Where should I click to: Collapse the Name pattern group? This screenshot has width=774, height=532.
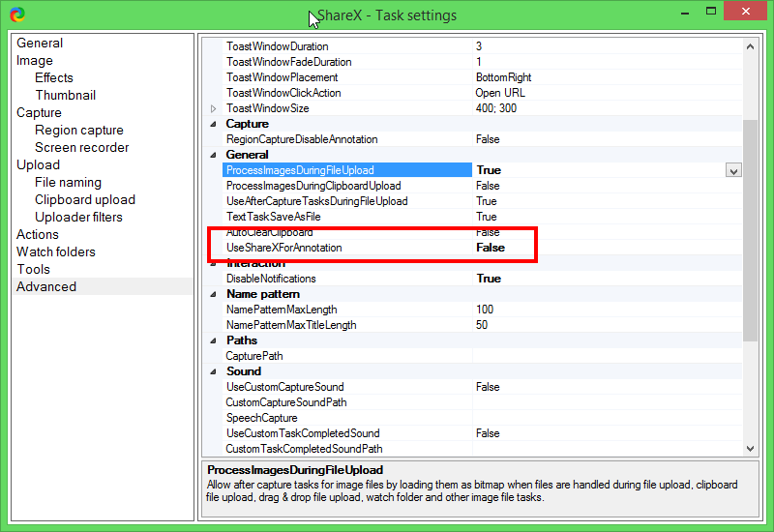point(213,294)
